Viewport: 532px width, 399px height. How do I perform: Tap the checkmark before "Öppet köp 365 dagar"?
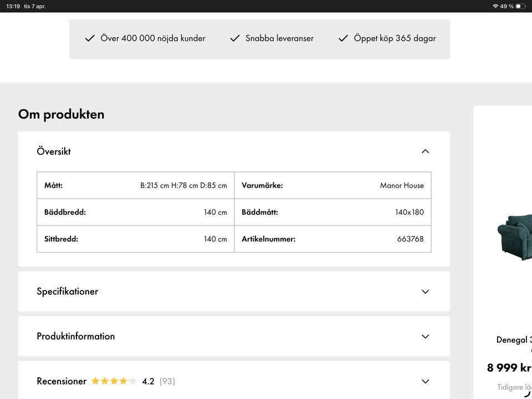343,38
